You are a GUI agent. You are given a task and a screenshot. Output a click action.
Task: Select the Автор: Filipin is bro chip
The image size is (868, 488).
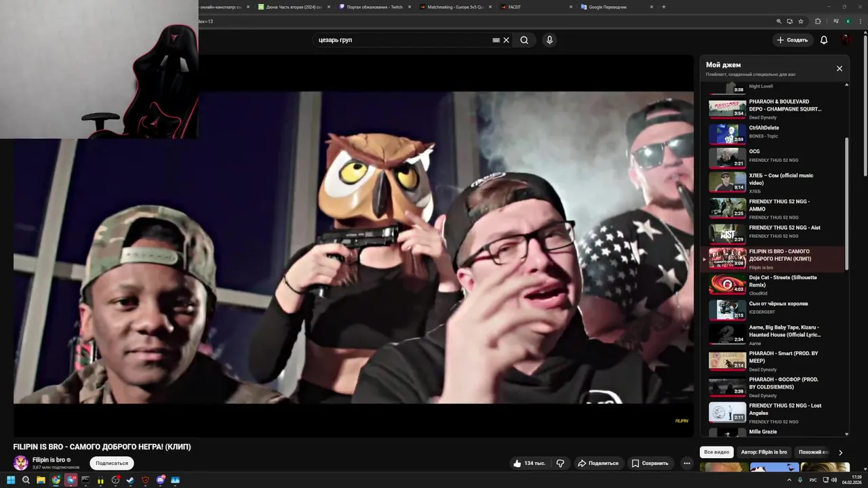(764, 452)
